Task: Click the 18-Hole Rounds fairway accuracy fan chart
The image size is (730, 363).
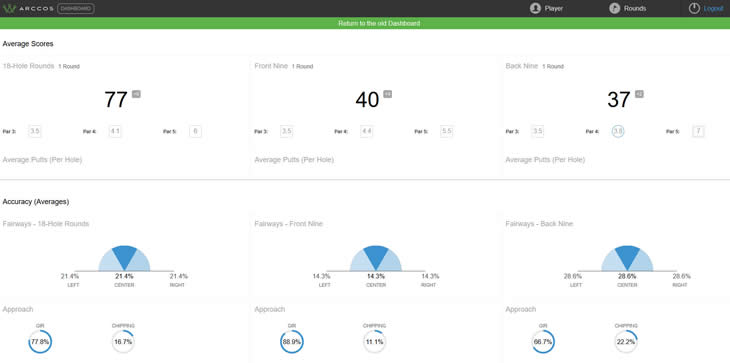Action: 124,258
